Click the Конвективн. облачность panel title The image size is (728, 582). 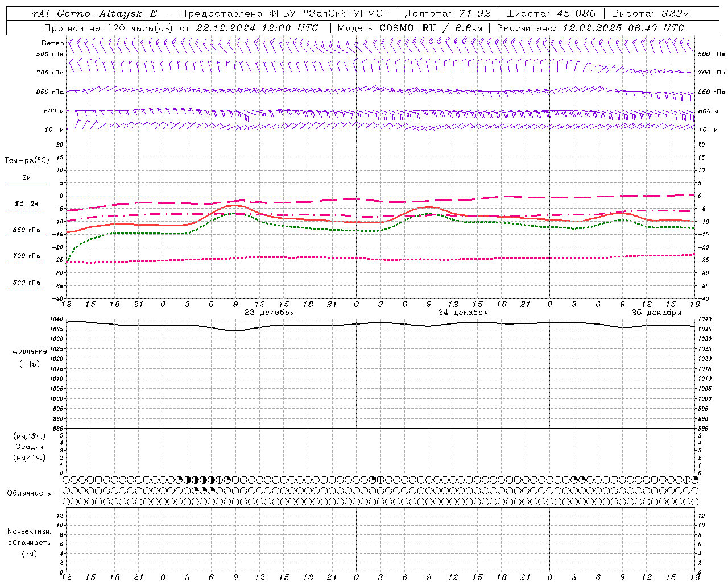click(x=29, y=537)
